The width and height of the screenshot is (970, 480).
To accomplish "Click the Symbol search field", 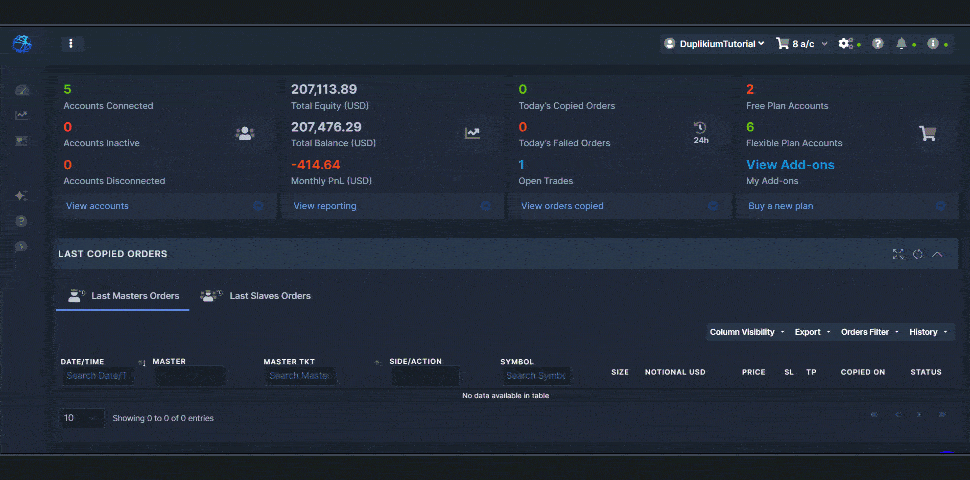I will click(x=536, y=376).
